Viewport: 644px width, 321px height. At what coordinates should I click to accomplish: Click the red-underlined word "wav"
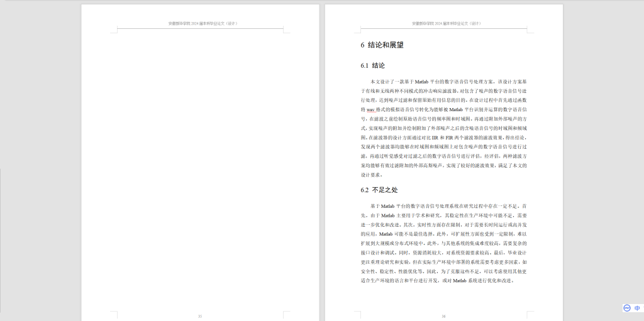click(370, 109)
